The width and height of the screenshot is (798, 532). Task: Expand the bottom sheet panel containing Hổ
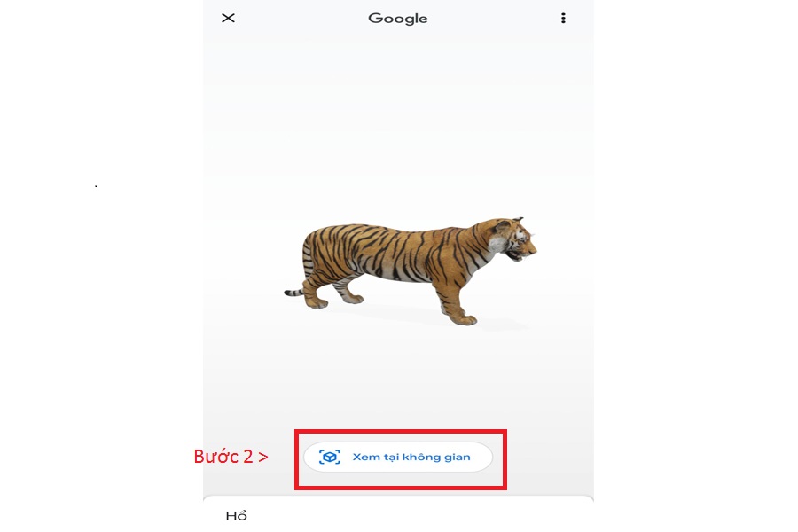(398, 513)
